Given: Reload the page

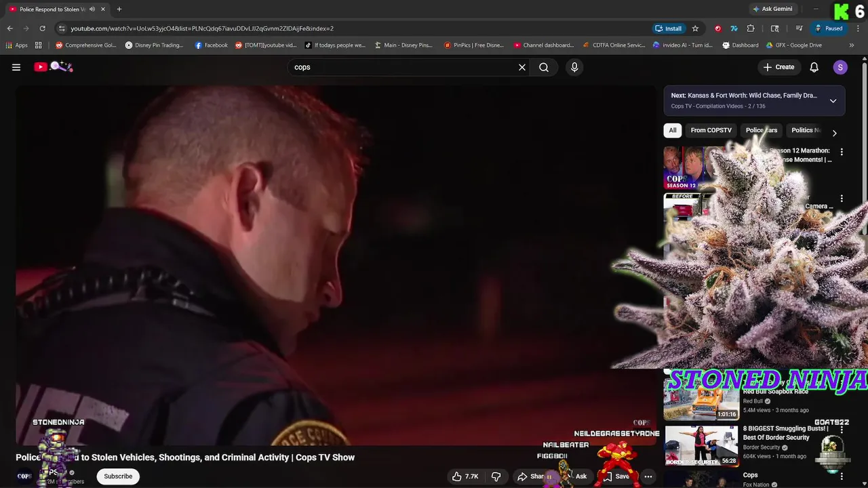Looking at the screenshot, I should click(x=42, y=28).
